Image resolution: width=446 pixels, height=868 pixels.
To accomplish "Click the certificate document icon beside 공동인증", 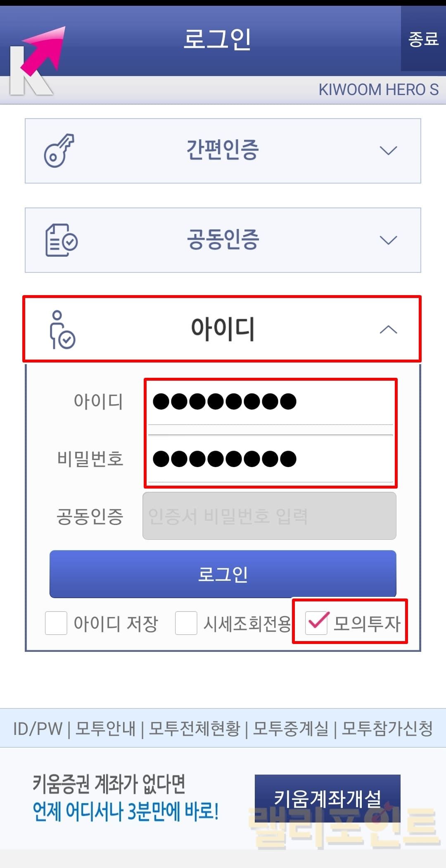I will point(61,240).
